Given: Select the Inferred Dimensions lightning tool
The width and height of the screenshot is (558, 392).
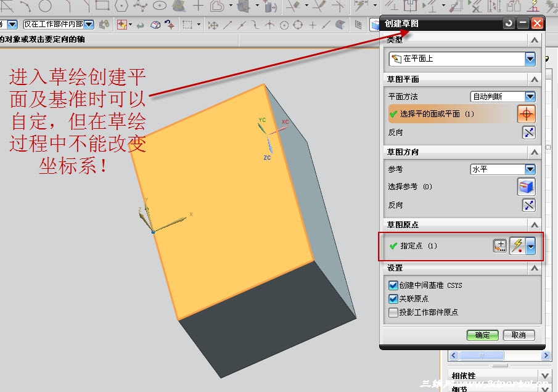Looking at the screenshot, I should tap(361, 6).
